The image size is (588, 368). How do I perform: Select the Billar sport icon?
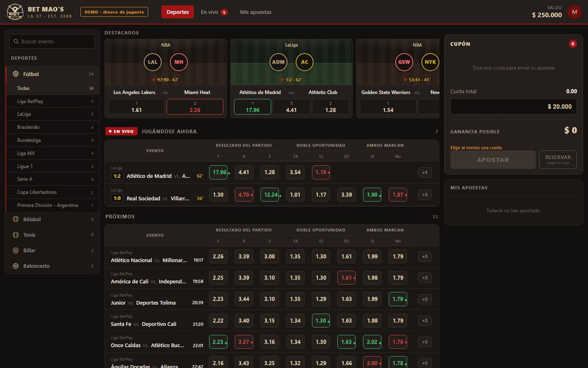click(x=16, y=250)
